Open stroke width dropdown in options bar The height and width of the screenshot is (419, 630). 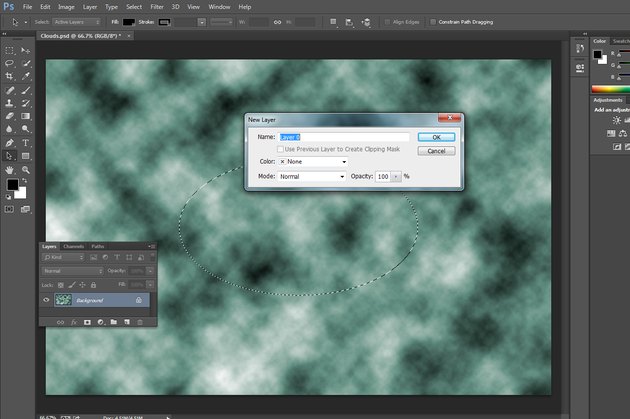(x=202, y=22)
